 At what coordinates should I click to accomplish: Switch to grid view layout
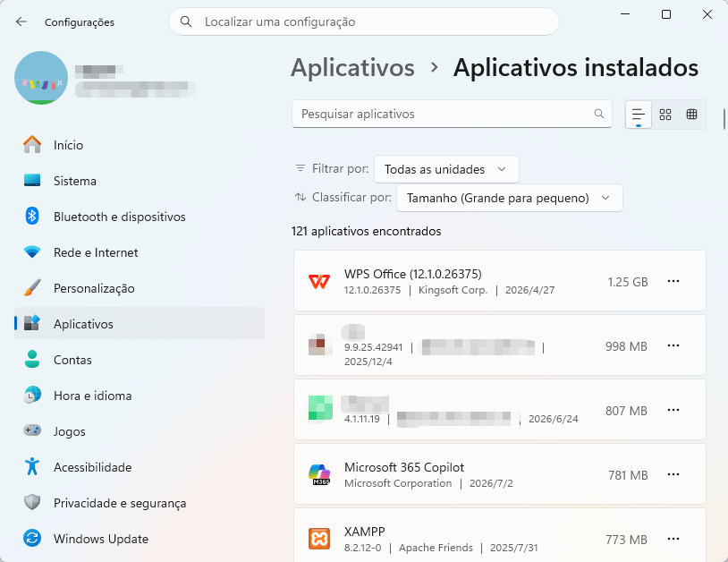pos(665,115)
